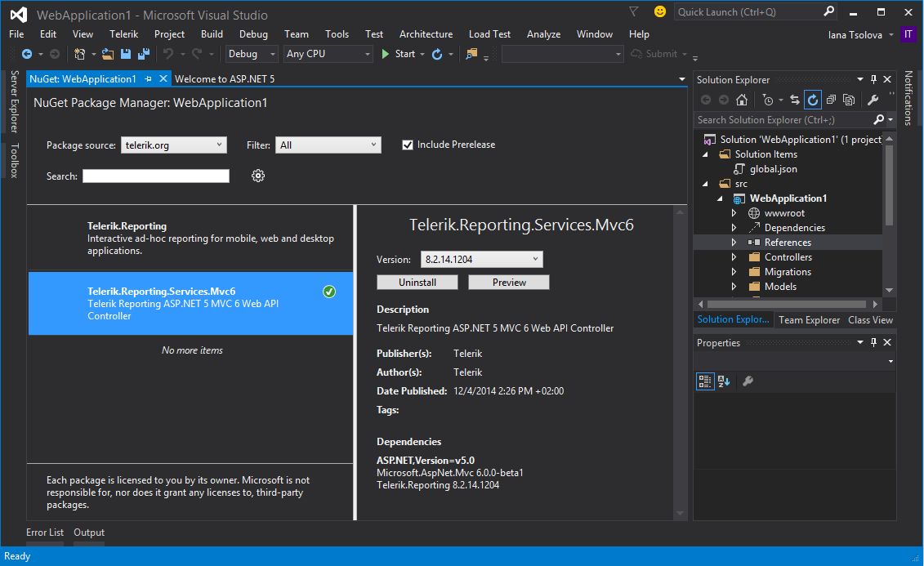Click the Home icon in Solution Explorer

[742, 100]
